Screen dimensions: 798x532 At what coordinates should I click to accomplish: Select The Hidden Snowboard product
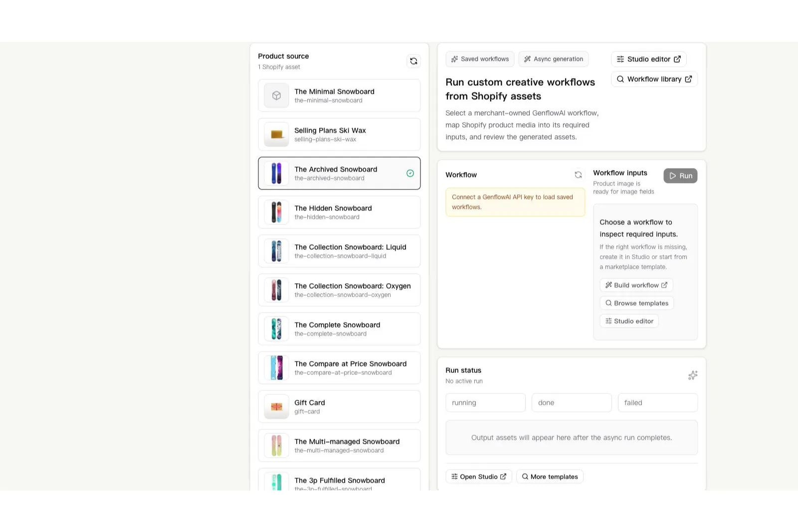339,212
